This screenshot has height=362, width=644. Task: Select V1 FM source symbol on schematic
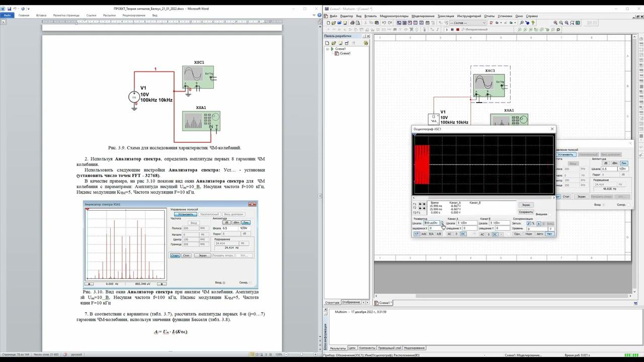434,119
